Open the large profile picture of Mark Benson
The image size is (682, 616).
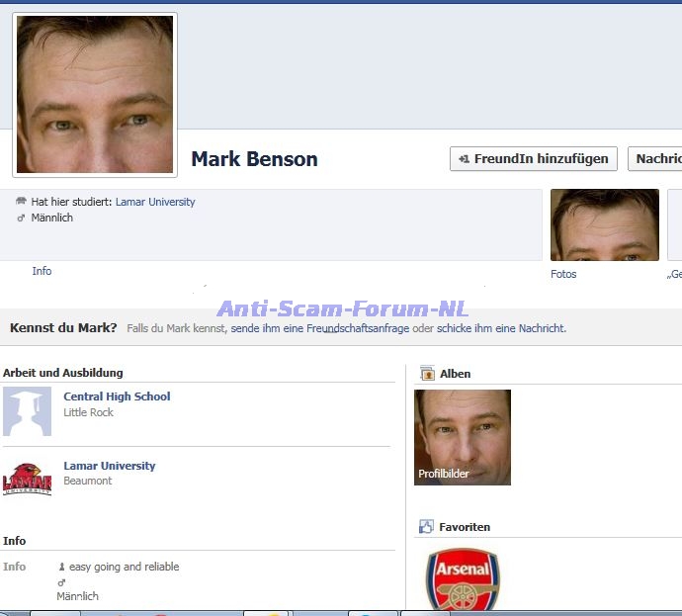coord(95,95)
